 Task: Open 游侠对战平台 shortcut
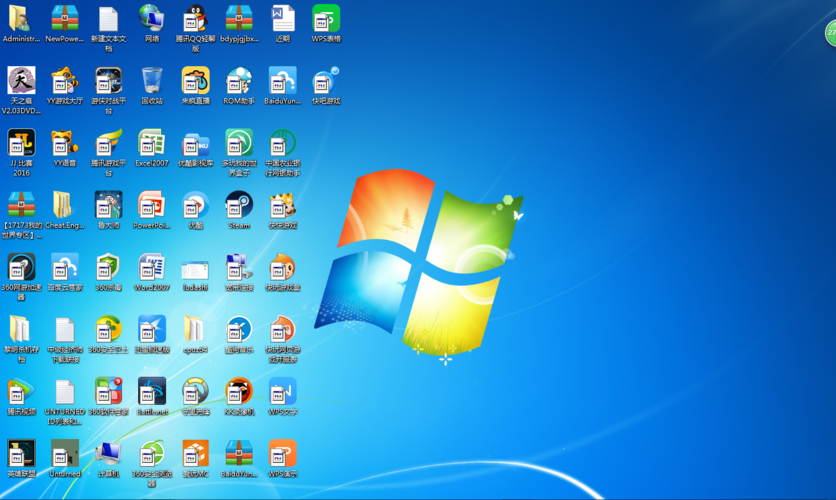click(108, 80)
